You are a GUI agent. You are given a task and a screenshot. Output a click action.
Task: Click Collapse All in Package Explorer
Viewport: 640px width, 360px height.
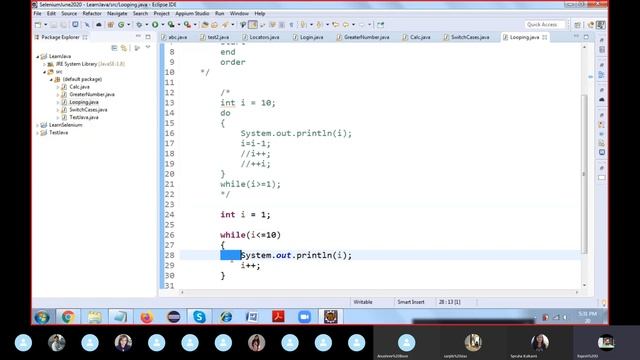coord(114,48)
